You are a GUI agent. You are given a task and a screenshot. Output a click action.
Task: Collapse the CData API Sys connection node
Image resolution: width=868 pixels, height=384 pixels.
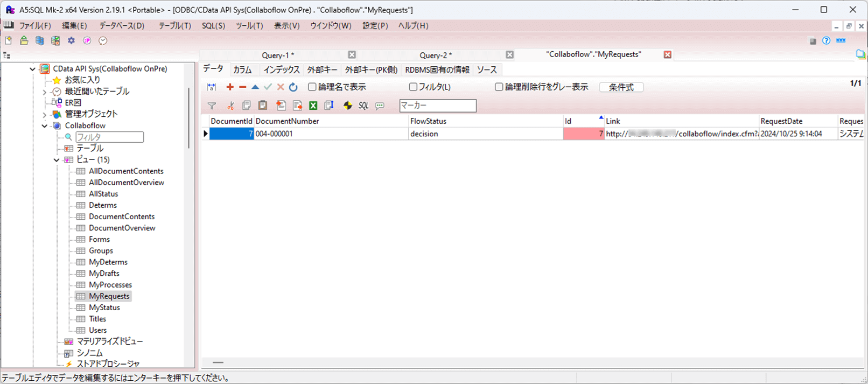point(32,69)
